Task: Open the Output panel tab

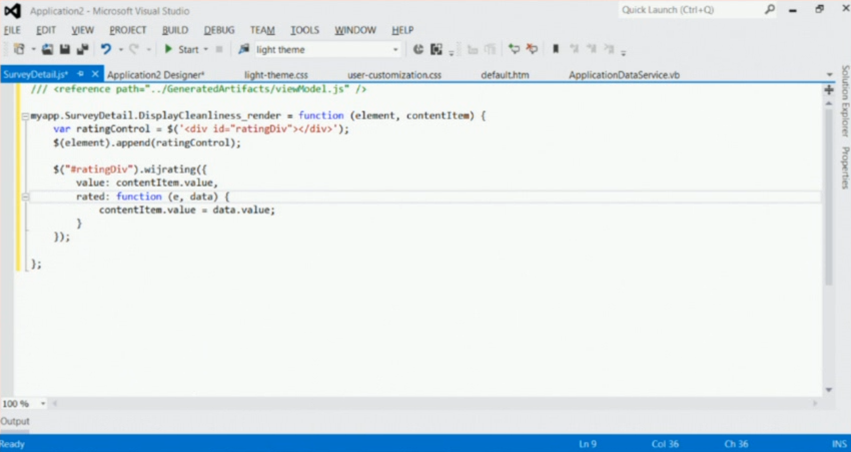Action: pyautogui.click(x=15, y=422)
